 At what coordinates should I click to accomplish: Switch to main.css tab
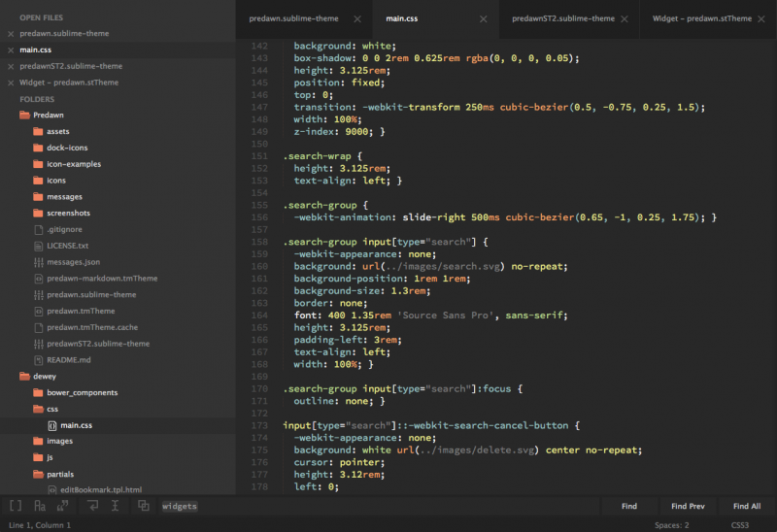pos(402,18)
